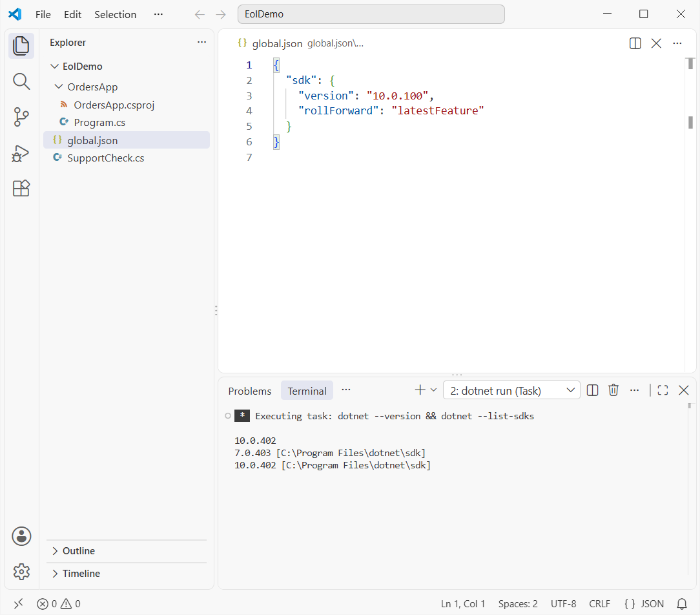
Task: Click line number 5 in gutter
Action: 249,127
